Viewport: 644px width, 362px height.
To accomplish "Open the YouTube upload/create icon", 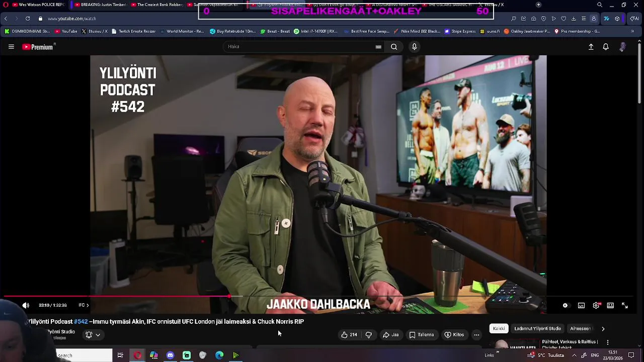I will (591, 47).
